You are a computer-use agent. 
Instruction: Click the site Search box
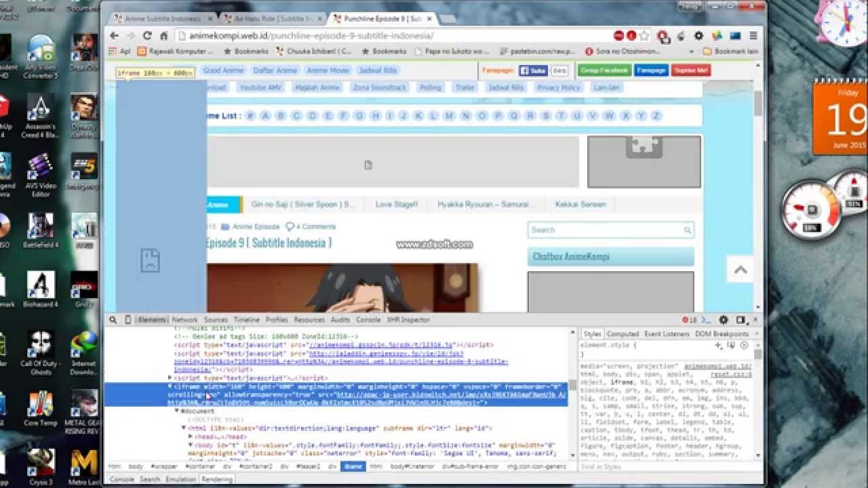[x=611, y=230]
